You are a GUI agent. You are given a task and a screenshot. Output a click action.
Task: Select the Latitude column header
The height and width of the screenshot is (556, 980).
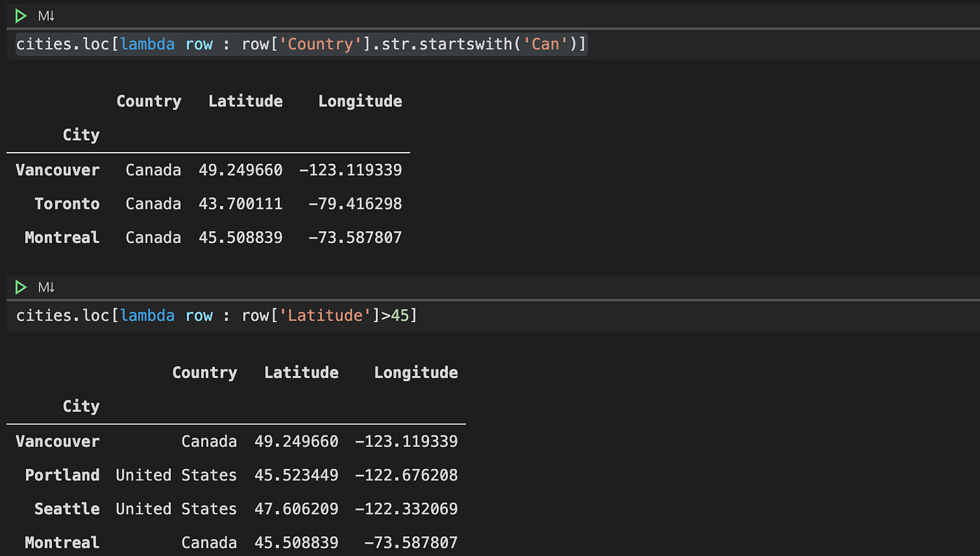tap(245, 101)
